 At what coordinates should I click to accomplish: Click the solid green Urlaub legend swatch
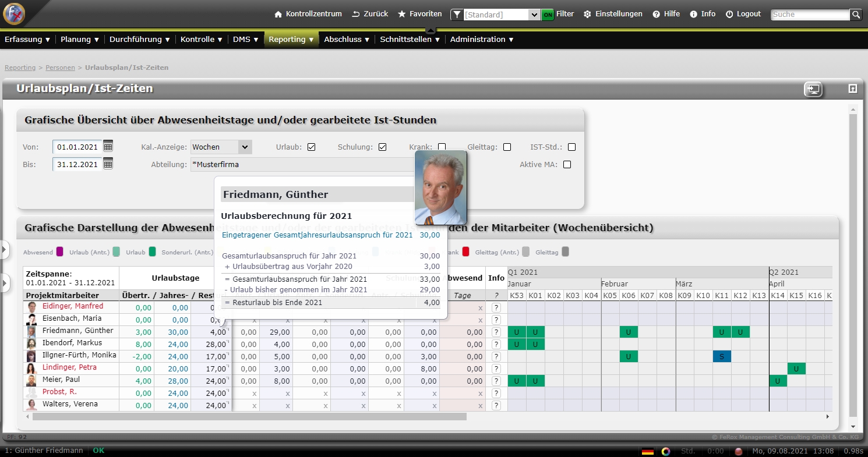point(152,252)
